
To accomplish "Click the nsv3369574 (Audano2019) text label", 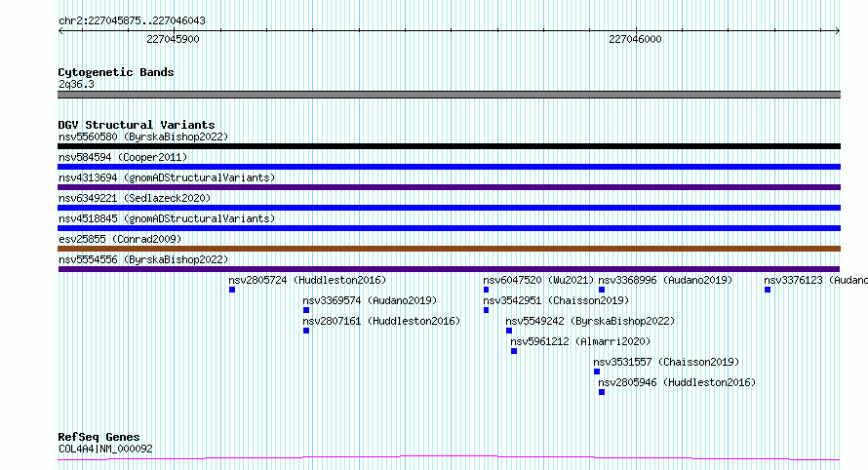I will tap(370, 300).
